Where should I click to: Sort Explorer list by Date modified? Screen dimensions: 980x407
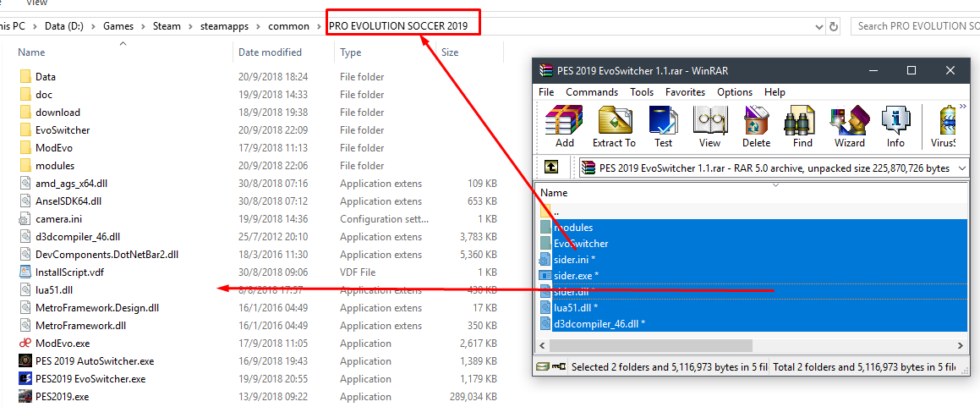270,52
